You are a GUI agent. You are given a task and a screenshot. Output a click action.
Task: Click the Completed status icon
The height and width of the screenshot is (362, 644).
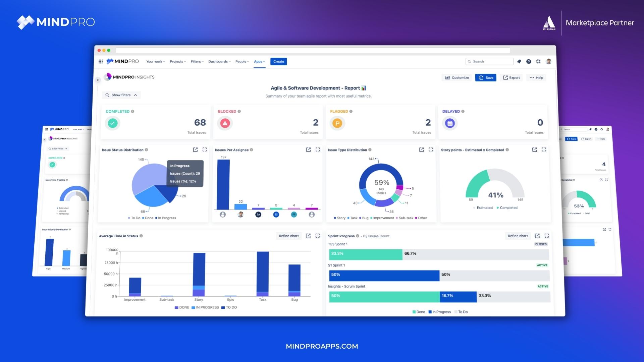112,123
